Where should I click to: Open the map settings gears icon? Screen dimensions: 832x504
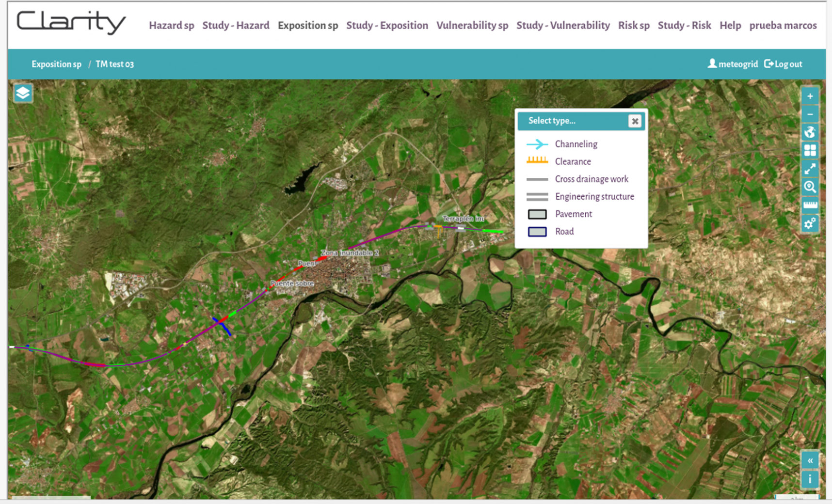tap(810, 223)
